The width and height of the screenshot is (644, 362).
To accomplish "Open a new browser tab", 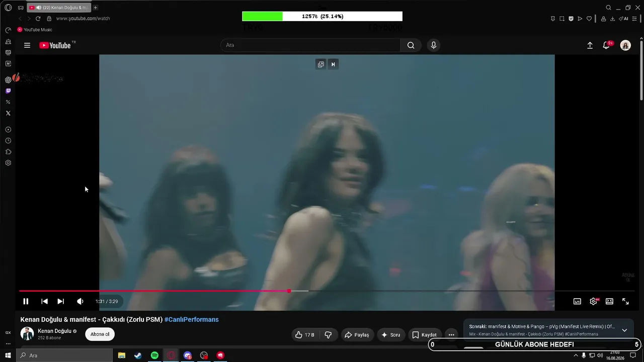I will (x=96, y=8).
